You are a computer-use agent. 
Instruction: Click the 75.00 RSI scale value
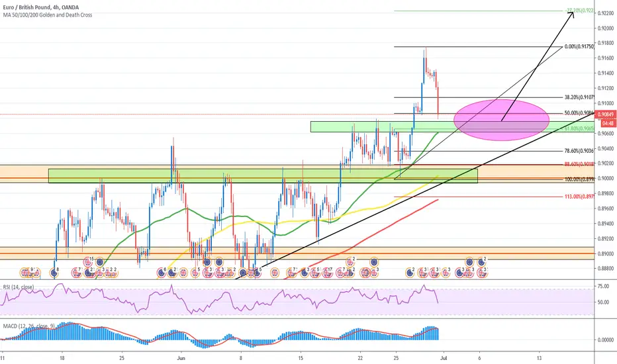click(603, 286)
